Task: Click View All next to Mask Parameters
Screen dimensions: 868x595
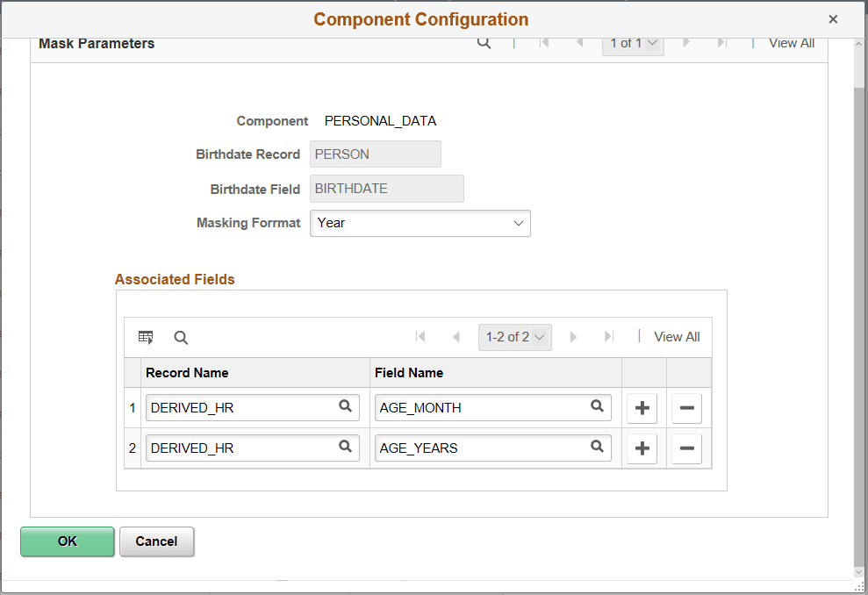Action: pyautogui.click(x=791, y=42)
